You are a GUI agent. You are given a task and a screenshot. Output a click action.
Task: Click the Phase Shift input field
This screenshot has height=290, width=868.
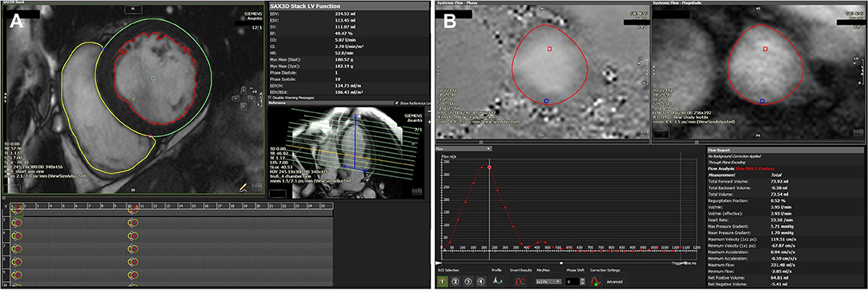pos(573,282)
